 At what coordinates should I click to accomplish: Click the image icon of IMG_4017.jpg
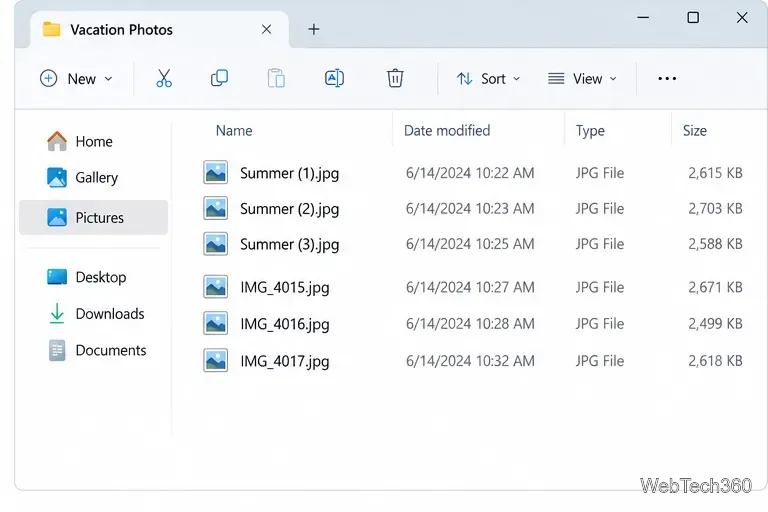[x=216, y=361]
